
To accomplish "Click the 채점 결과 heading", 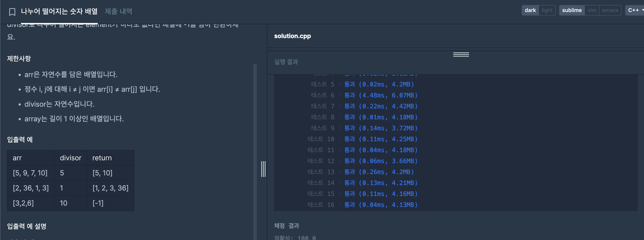I will pos(287,226).
